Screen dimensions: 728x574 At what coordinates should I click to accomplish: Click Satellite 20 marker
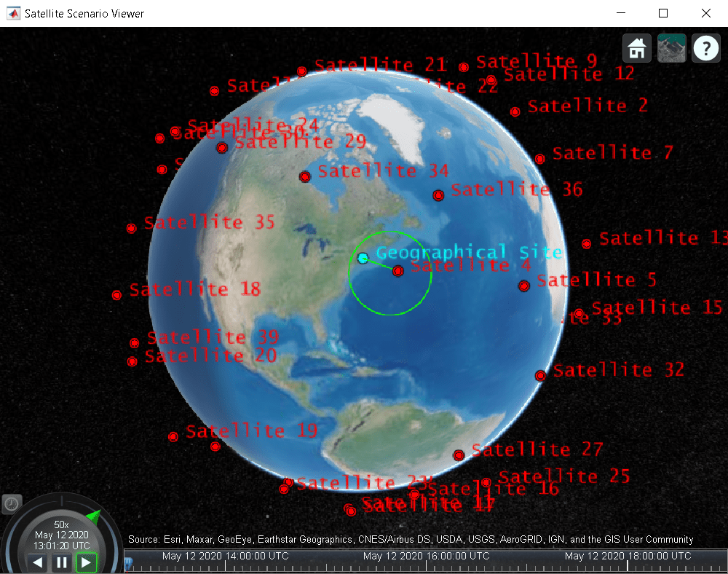pyautogui.click(x=132, y=361)
